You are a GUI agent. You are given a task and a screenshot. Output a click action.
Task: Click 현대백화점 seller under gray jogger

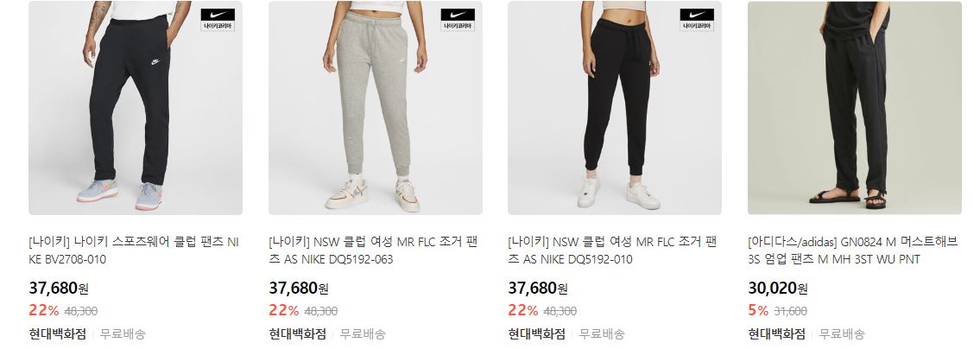point(298,334)
